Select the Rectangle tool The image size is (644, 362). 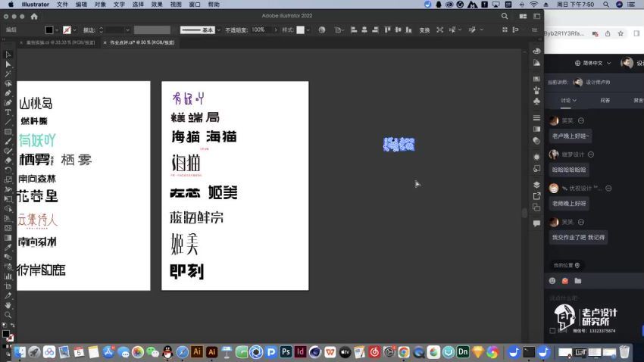8,132
